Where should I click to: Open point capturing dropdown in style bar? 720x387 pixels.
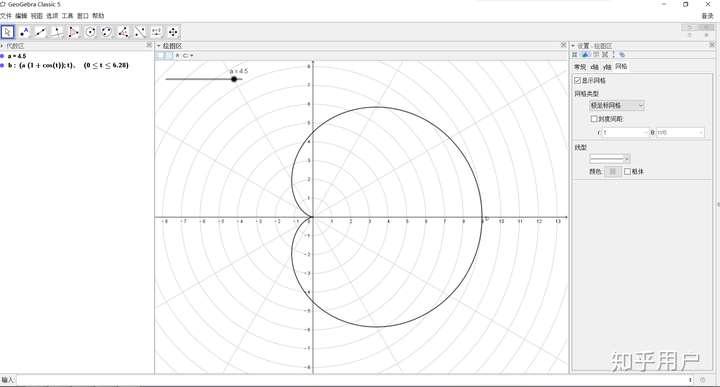point(188,56)
